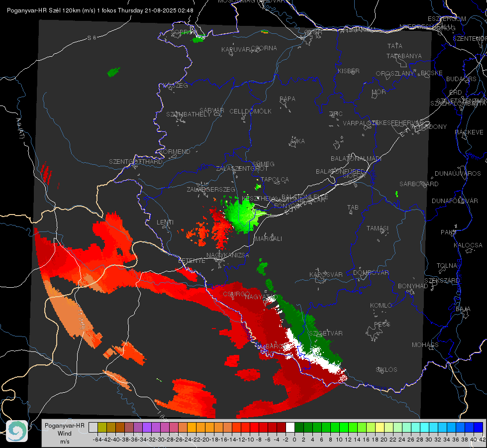Click the 'Poganyvar-HR Wind m/s' legend label
Screen dimensions: 487x448
(65, 434)
